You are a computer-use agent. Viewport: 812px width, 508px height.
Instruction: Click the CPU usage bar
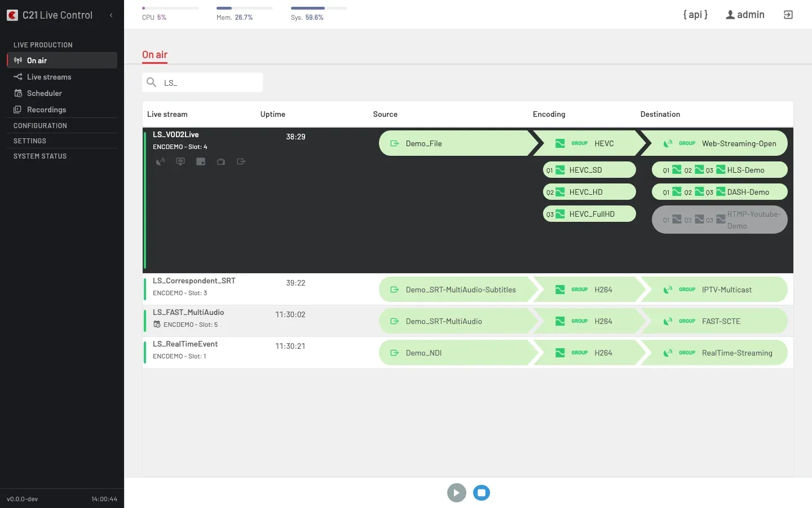coord(170,8)
